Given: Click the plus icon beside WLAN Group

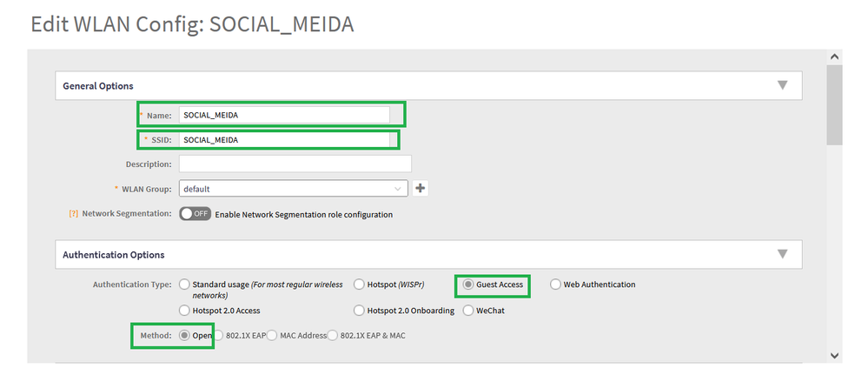Looking at the screenshot, I should point(421,189).
